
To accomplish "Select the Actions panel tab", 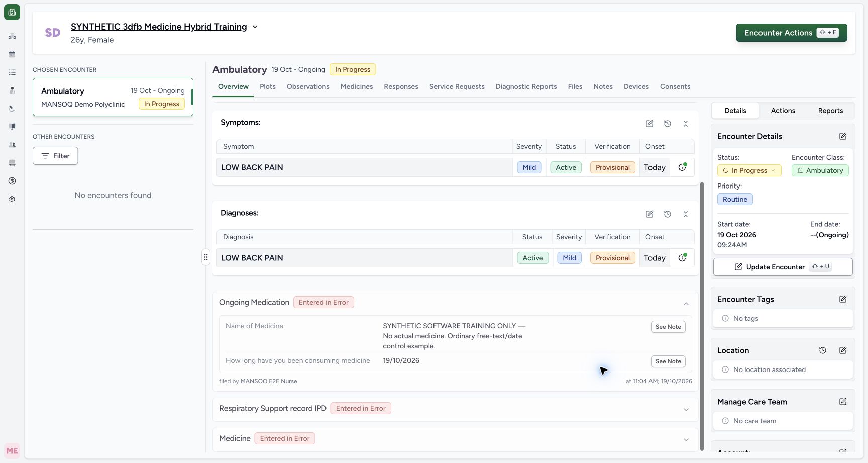I will tap(783, 111).
